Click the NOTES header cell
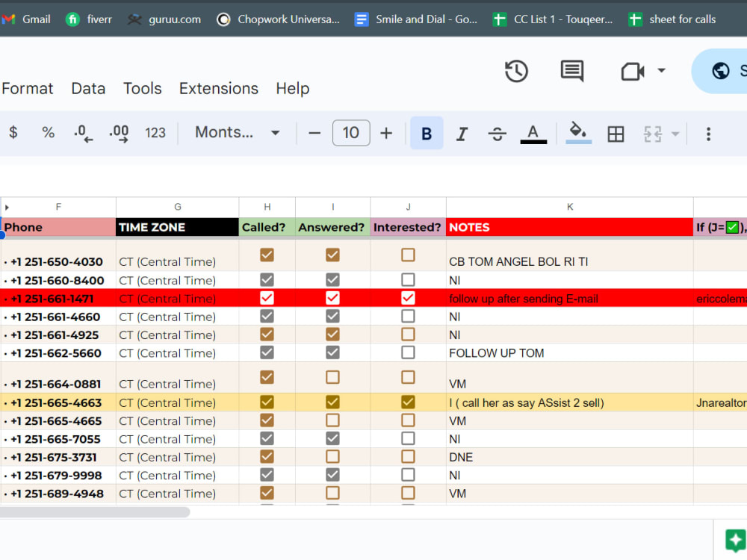This screenshot has height=560, width=747. pos(570,227)
